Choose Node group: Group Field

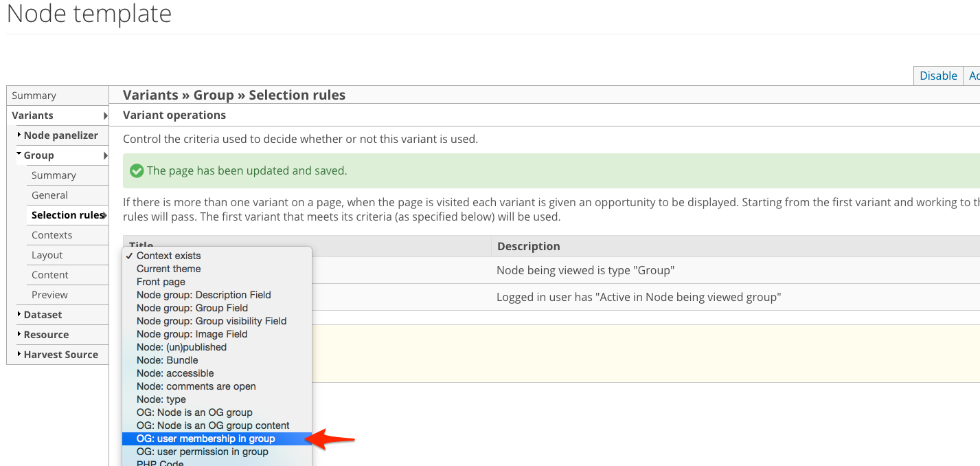(x=217, y=308)
